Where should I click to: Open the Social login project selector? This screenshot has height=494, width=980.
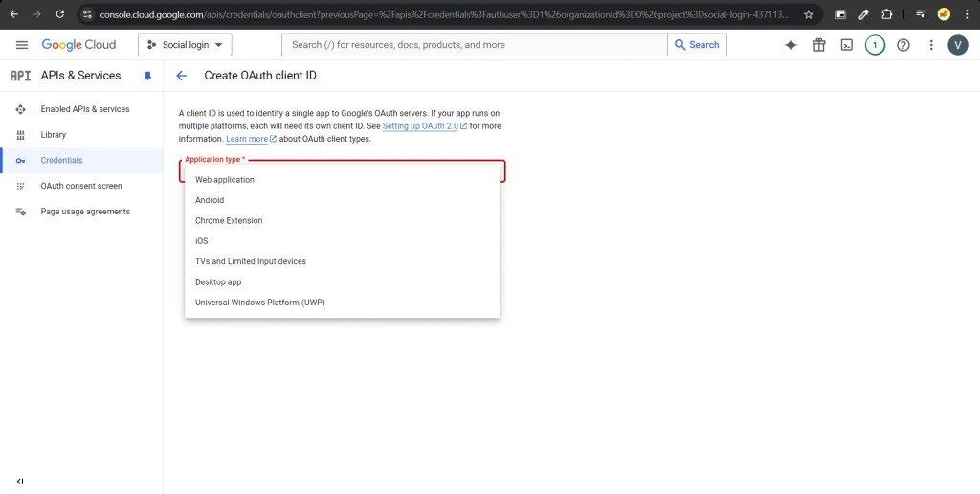coord(185,45)
